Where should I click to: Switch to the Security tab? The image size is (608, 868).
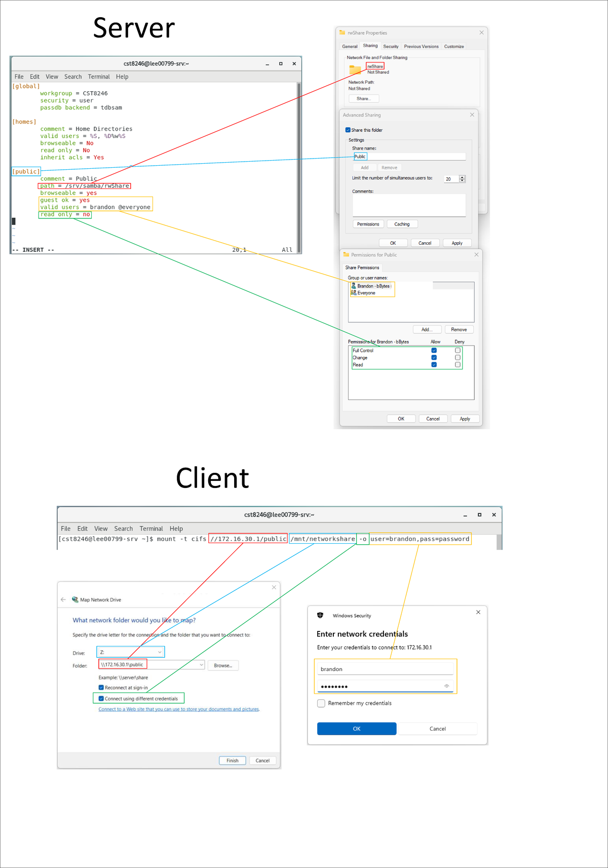[x=390, y=47]
